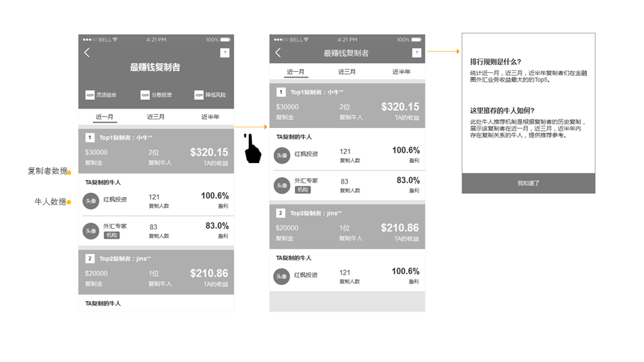Select 近半年 tab on middle phone
Image resolution: width=644 pixels, height=362 pixels.
401,72
